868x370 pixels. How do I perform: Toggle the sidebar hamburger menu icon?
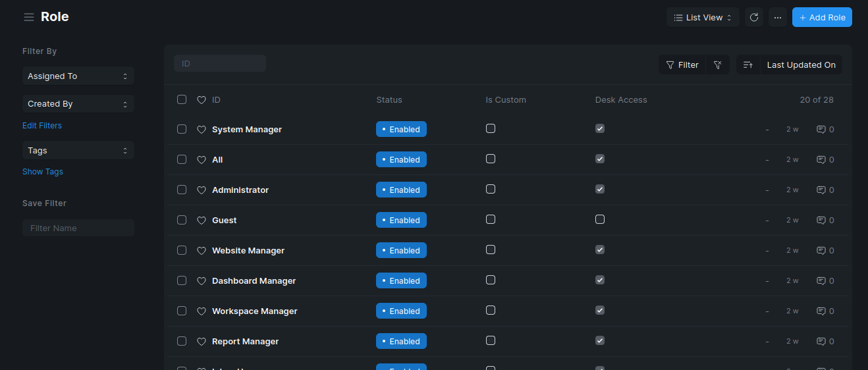29,17
